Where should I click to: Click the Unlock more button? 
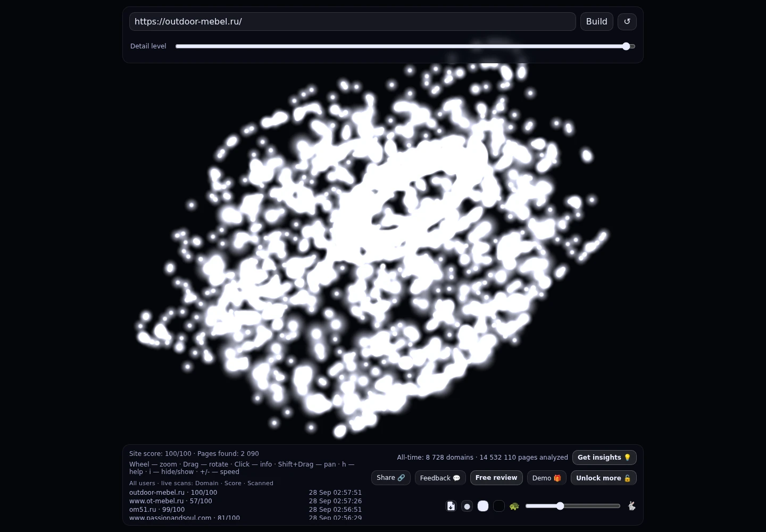tap(604, 478)
